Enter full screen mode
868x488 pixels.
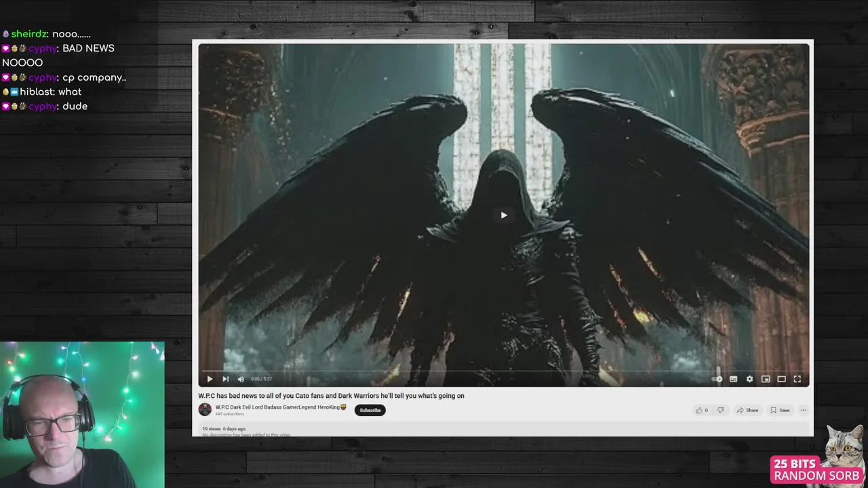pyautogui.click(x=797, y=379)
